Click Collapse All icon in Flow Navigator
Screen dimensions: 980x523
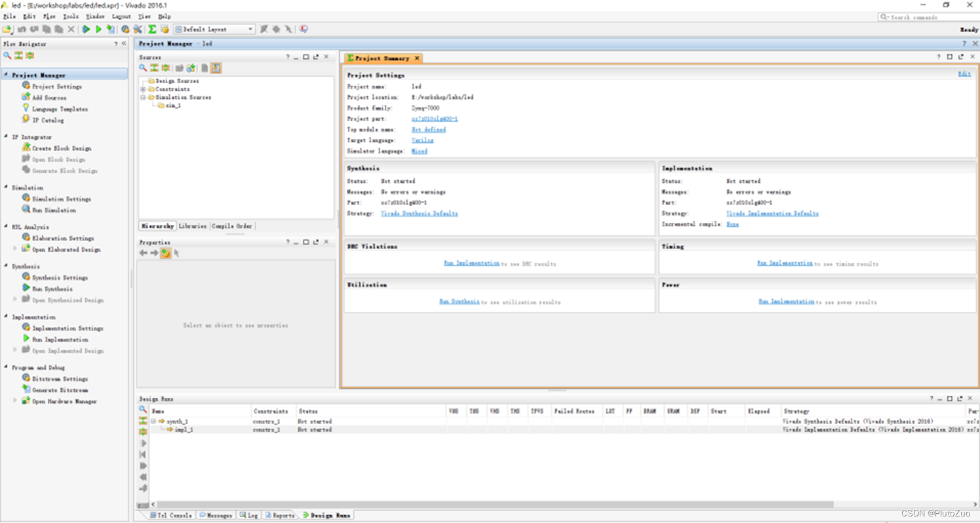pyautogui.click(x=18, y=56)
